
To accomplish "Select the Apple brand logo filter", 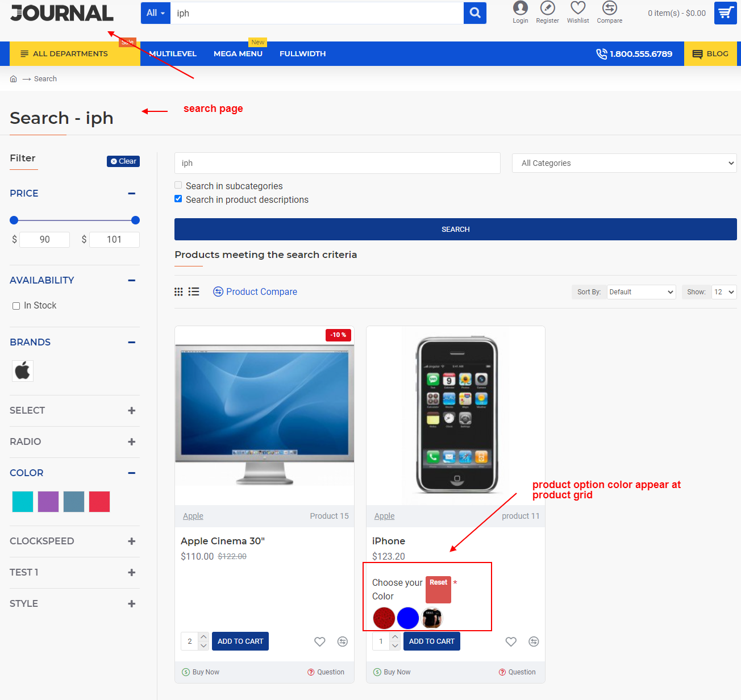I will 23,371.
